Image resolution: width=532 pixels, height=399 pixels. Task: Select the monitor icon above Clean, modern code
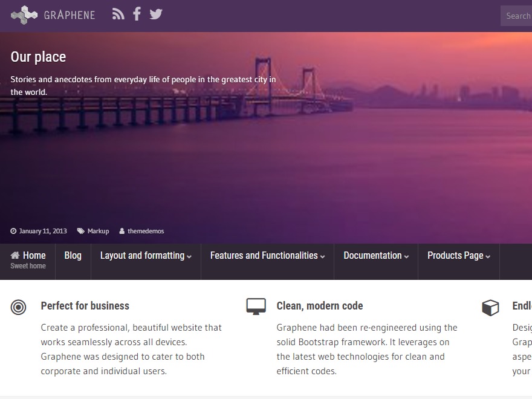256,307
